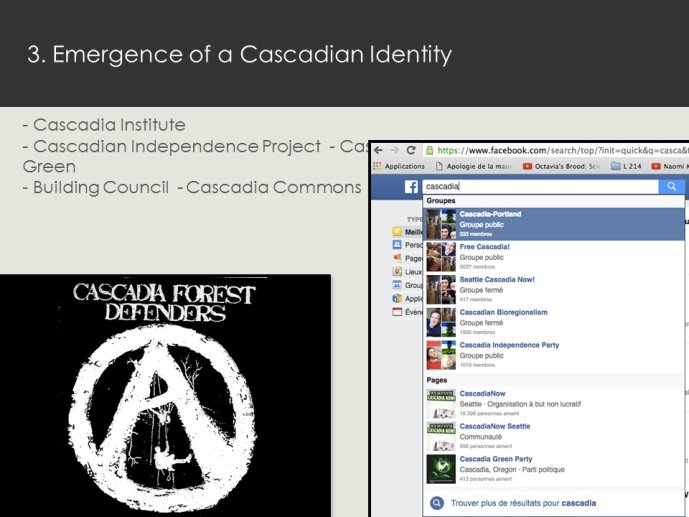Click 'Trouver plus de résultats pour cascadia'
The height and width of the screenshot is (517, 689).
tap(523, 503)
